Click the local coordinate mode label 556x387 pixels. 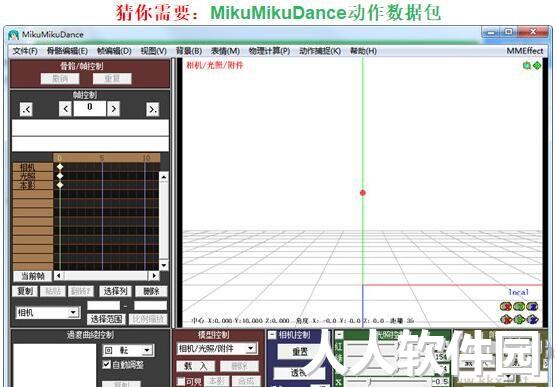pos(518,292)
